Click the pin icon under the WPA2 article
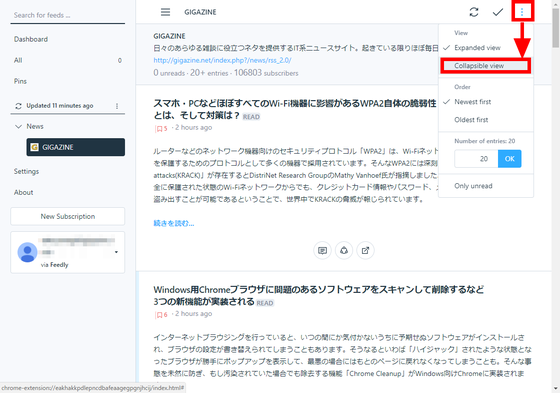The height and width of the screenshot is (393, 560). pyautogui.click(x=344, y=250)
